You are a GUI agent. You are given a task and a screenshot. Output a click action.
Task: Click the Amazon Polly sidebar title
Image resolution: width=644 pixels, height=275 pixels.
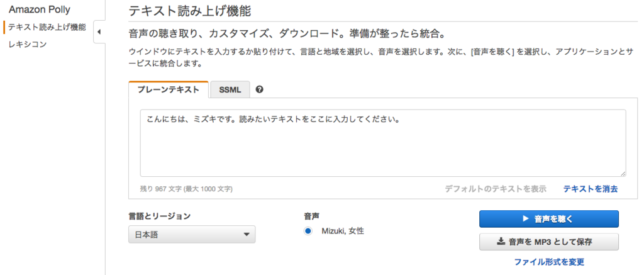click(x=40, y=9)
